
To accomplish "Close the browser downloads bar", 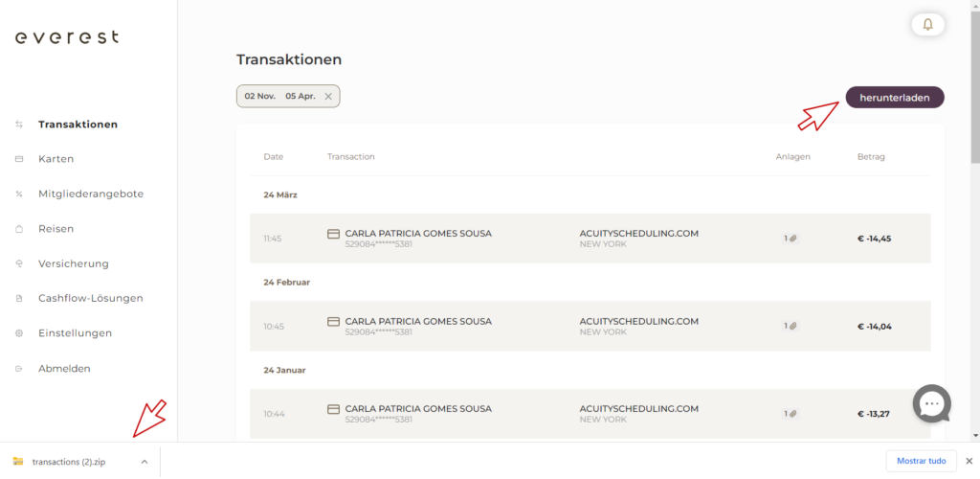I will click(968, 461).
